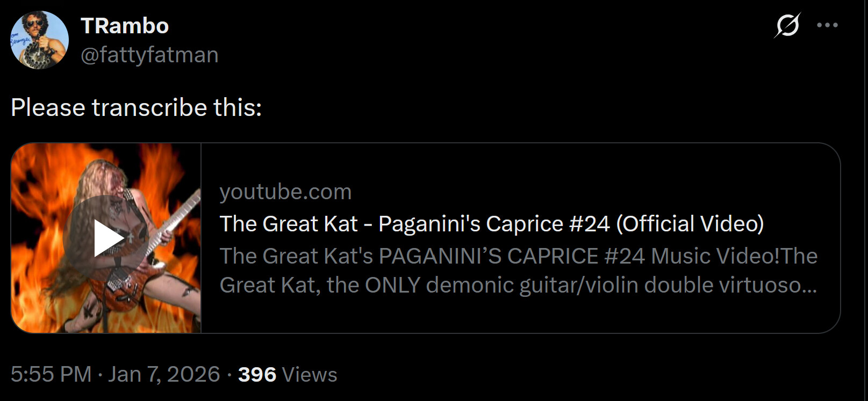Image resolution: width=868 pixels, height=401 pixels.
Task: Click TRambo's profile avatar
Action: coord(40,40)
